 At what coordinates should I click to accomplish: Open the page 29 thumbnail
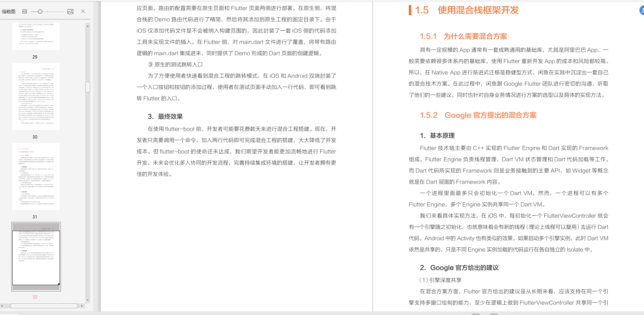36,36
